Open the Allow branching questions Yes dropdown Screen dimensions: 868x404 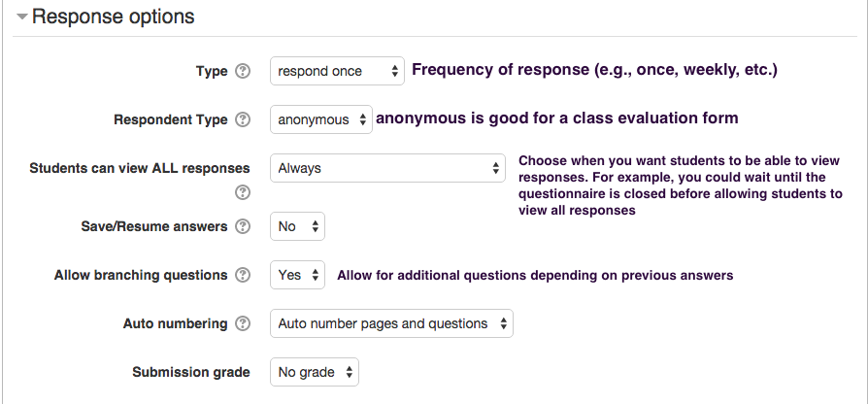[297, 275]
